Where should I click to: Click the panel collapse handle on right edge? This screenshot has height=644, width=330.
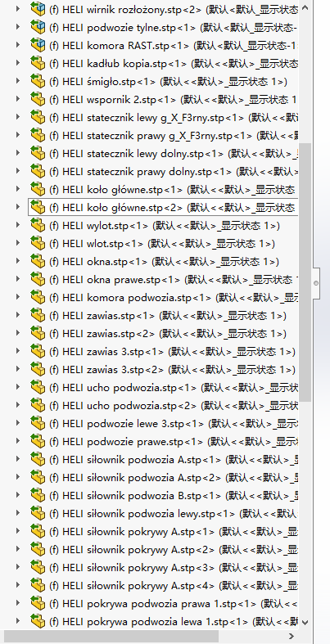316,282
